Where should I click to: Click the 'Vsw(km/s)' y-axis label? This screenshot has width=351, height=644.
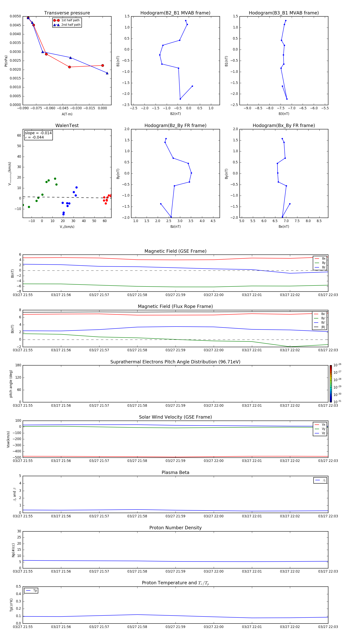click(8, 439)
